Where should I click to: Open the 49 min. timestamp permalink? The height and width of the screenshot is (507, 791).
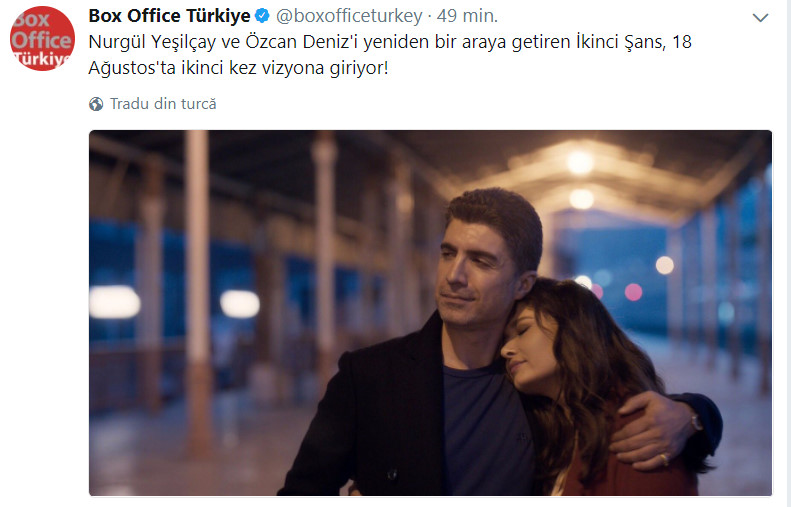(467, 16)
